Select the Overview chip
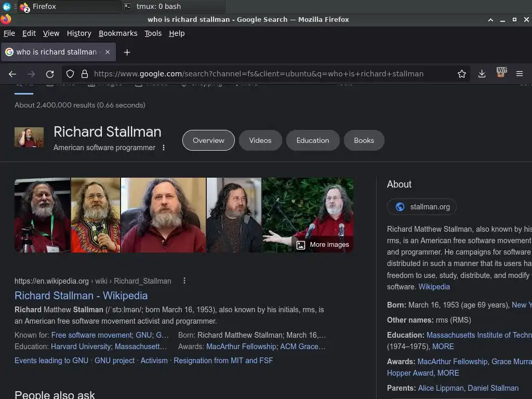This screenshot has width=532, height=399. point(208,140)
